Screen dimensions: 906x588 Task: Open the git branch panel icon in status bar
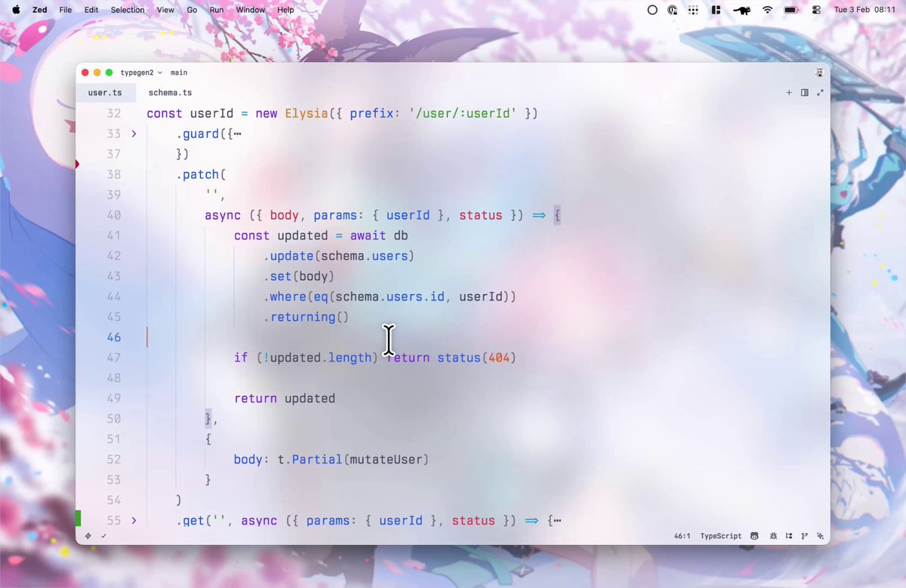[804, 536]
